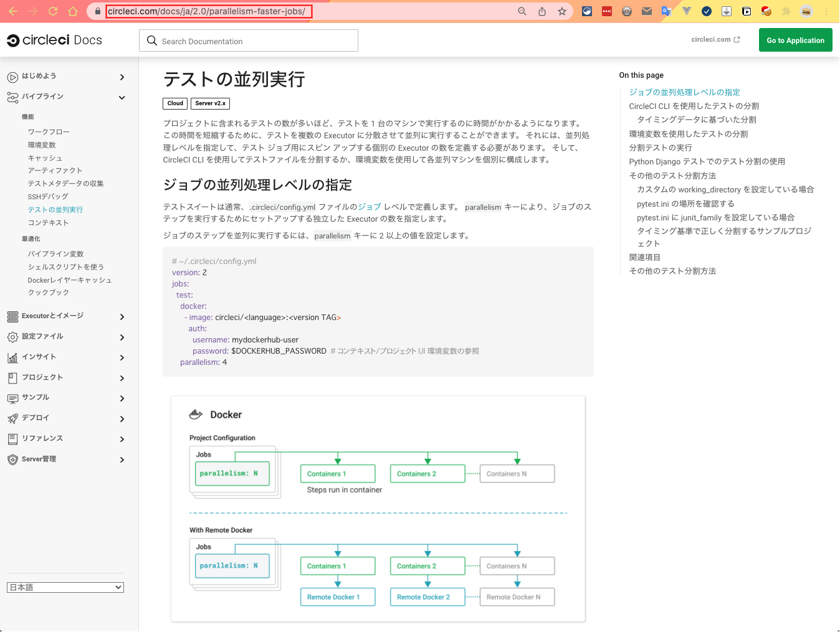The height and width of the screenshot is (632, 840).
Task: Expand the インサイト chevron
Action: tap(122, 358)
